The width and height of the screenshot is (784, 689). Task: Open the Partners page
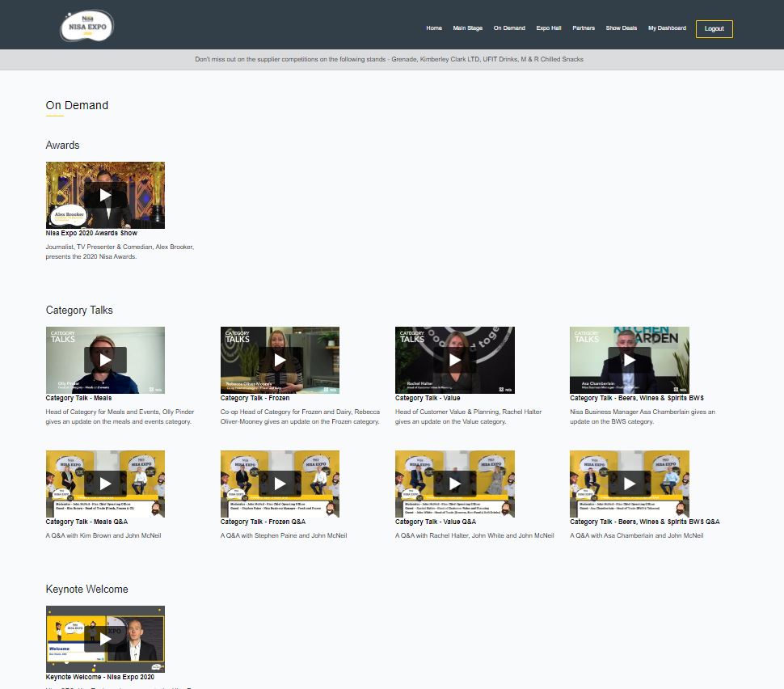pos(584,27)
